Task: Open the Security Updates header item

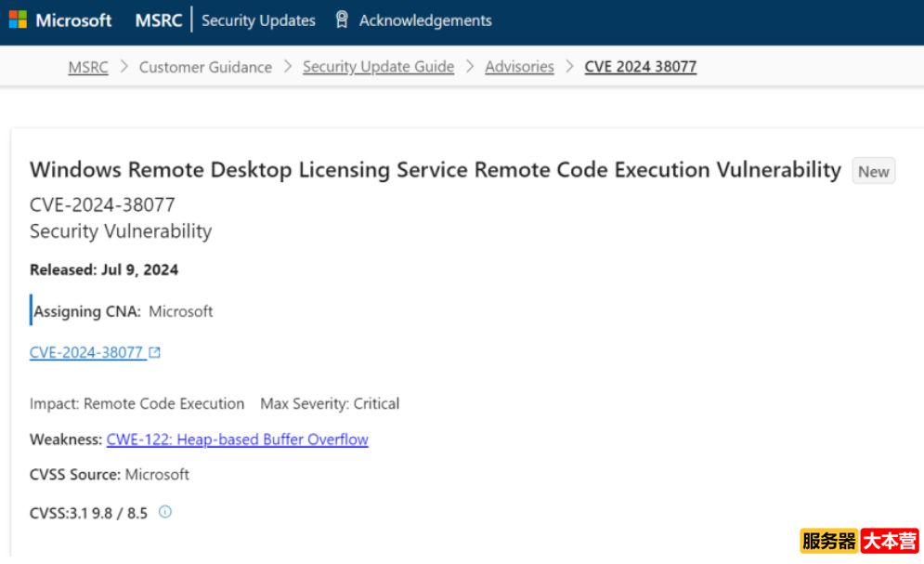Action: pyautogui.click(x=258, y=20)
